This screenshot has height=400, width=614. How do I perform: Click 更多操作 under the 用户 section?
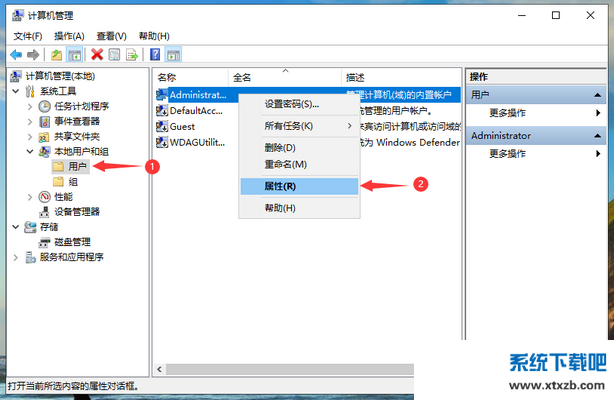(x=507, y=113)
